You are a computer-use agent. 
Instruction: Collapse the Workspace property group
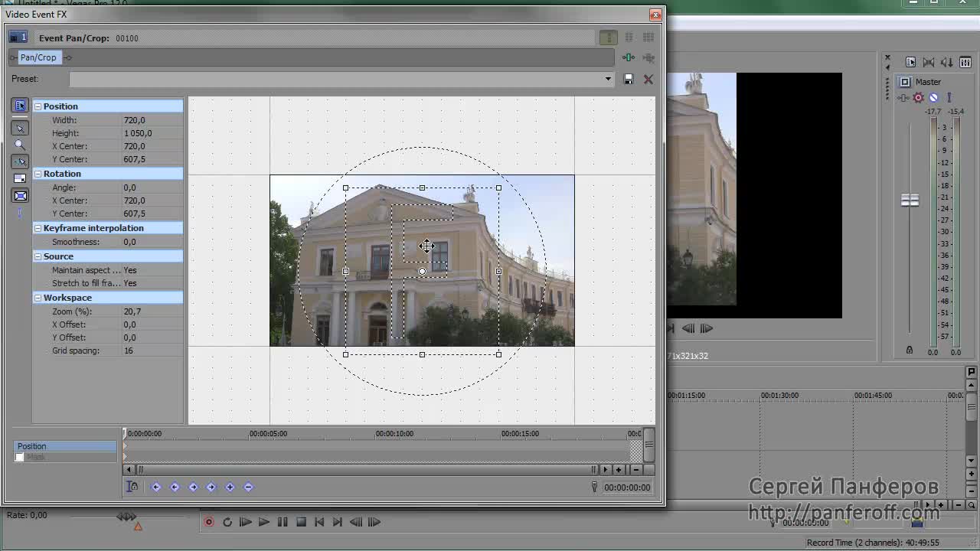38,298
